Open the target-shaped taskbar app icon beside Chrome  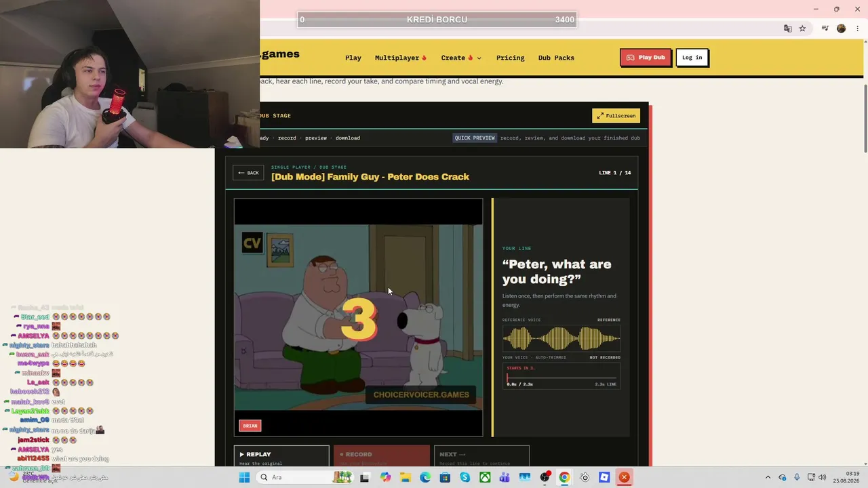click(585, 477)
